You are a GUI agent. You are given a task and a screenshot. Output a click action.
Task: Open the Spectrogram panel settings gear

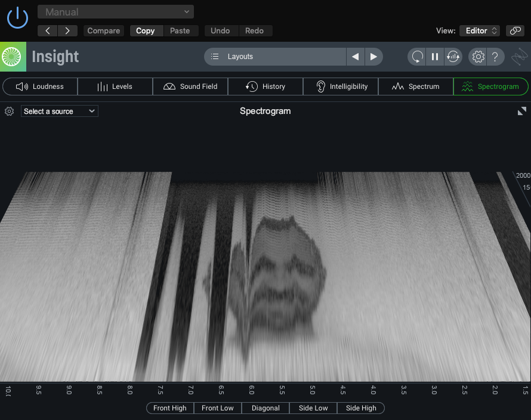click(x=9, y=112)
